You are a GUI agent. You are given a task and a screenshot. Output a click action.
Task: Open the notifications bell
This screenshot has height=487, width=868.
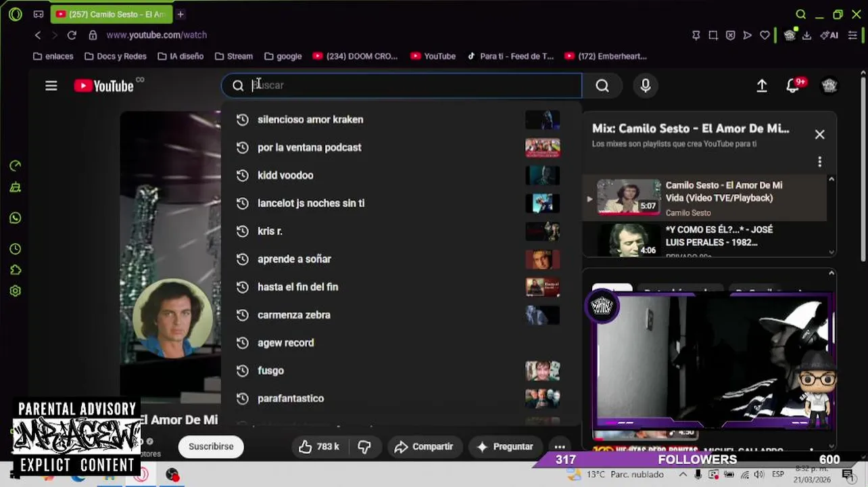(793, 86)
